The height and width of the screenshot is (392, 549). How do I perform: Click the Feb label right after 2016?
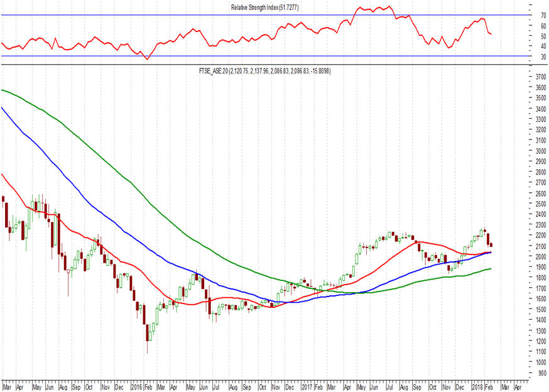[x=148, y=388]
